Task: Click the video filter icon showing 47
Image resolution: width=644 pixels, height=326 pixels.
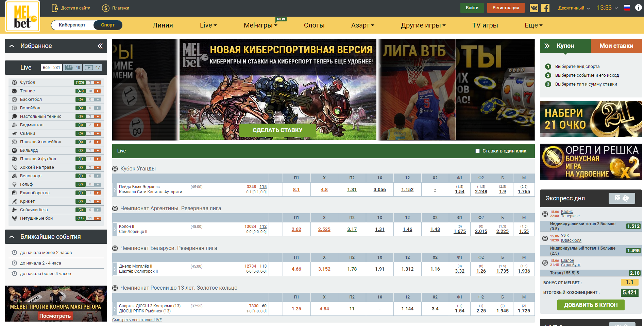Action: coord(93,68)
